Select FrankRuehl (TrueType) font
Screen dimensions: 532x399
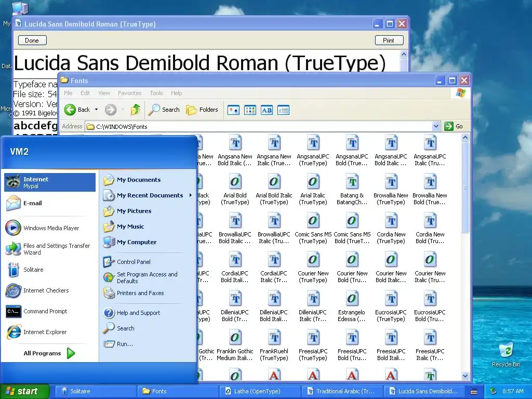click(274, 346)
